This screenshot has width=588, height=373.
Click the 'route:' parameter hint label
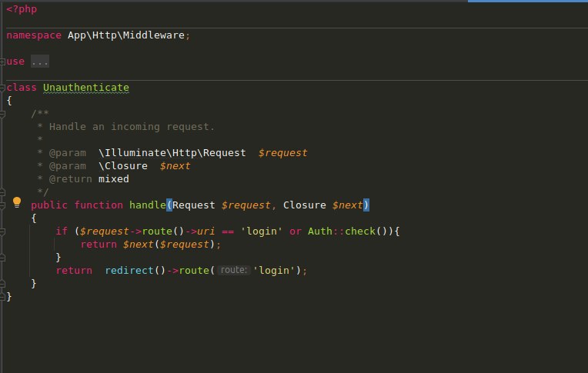[x=234, y=270]
